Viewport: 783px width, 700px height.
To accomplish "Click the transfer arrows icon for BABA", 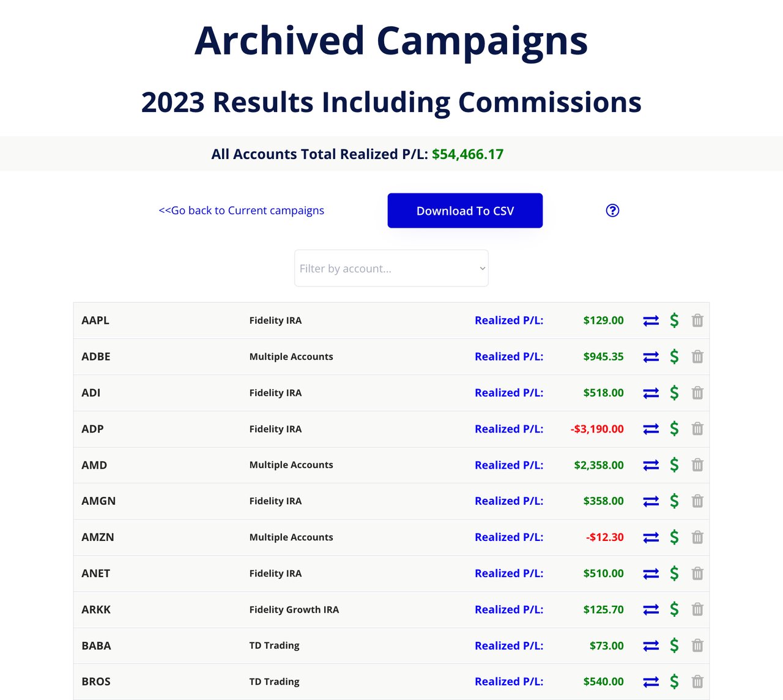I will pyautogui.click(x=651, y=646).
